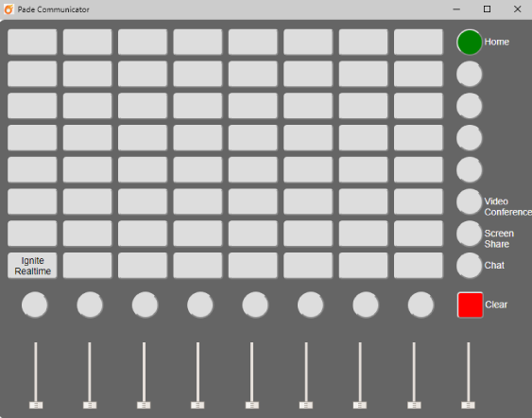Click the last pad in the row beside Chat
The height and width of the screenshot is (418, 532).
click(x=419, y=266)
